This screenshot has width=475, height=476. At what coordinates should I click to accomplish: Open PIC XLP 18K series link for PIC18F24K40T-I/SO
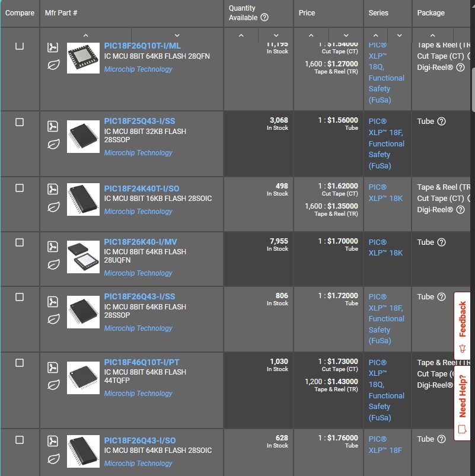385,193
